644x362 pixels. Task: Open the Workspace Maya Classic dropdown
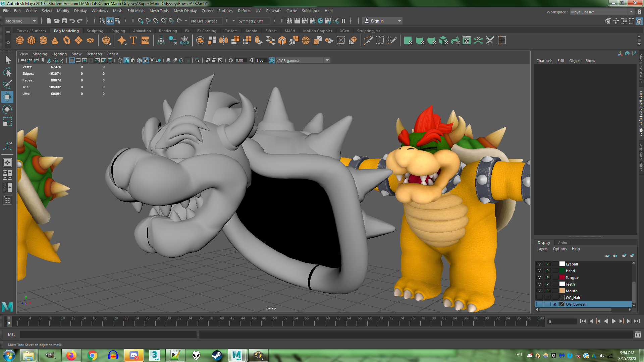click(x=602, y=12)
